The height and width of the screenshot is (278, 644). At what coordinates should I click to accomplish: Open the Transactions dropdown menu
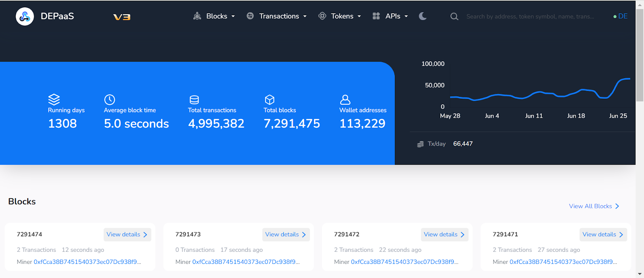point(277,16)
